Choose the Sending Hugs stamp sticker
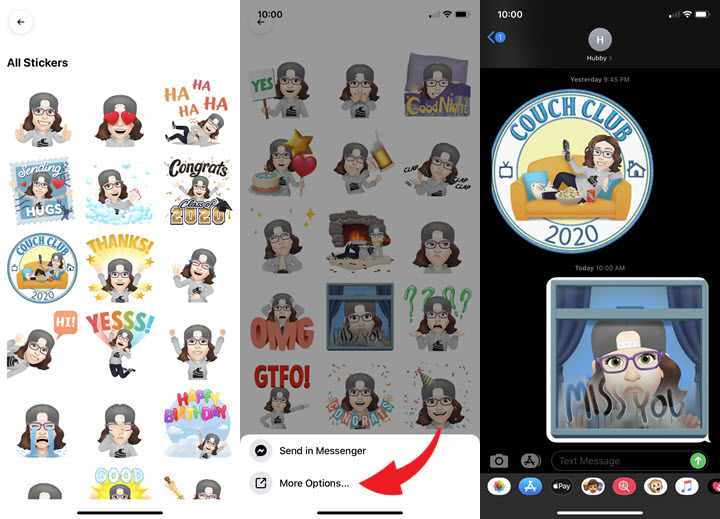This screenshot has height=519, width=720. click(x=41, y=191)
